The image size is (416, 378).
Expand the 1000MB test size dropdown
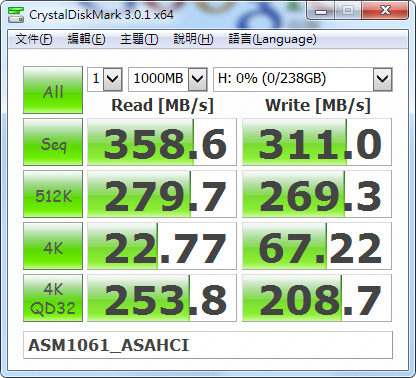tap(197, 79)
